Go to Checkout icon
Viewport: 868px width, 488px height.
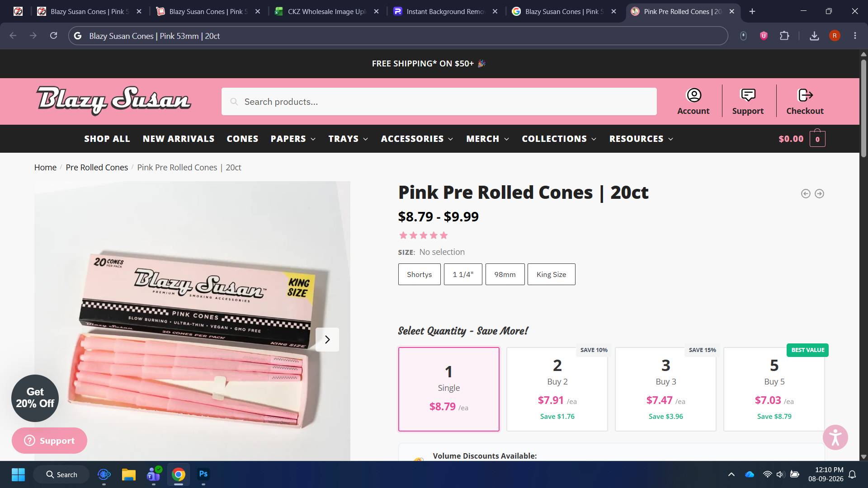[x=805, y=95]
